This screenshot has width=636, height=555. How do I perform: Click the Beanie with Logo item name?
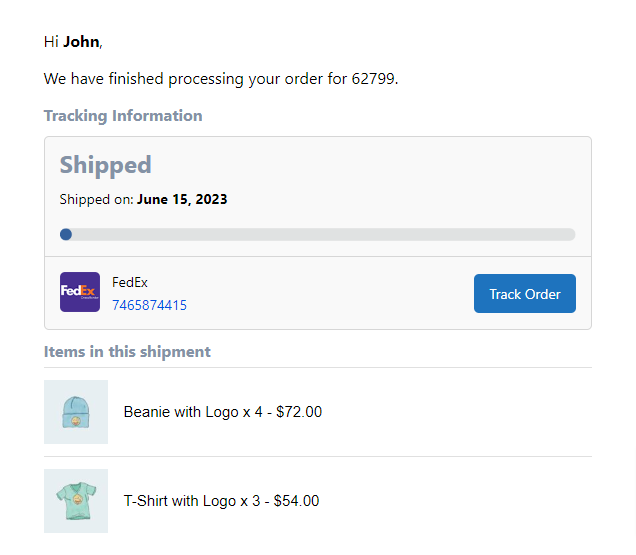tap(180, 412)
